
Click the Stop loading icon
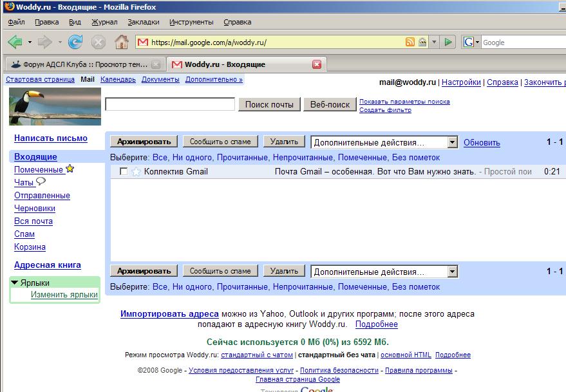pos(98,42)
